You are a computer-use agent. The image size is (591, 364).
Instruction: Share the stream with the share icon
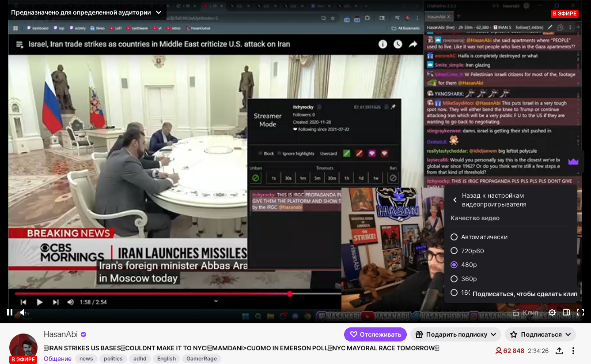(x=559, y=351)
